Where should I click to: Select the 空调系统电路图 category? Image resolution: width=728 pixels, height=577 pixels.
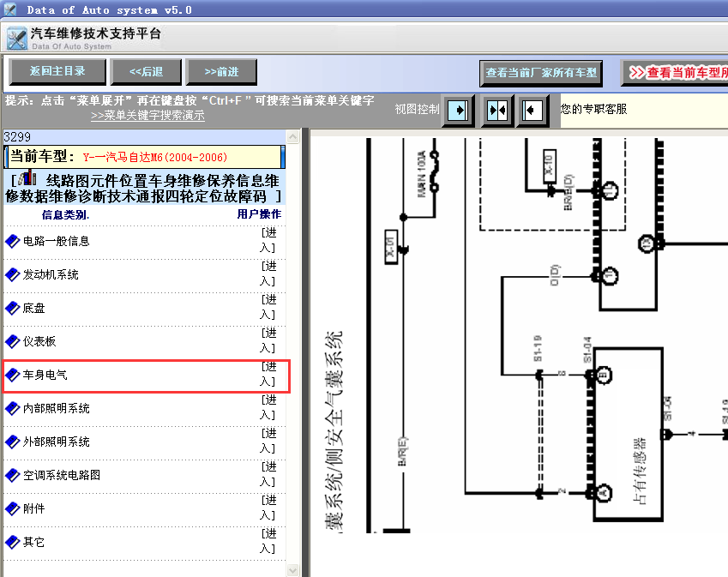62,475
